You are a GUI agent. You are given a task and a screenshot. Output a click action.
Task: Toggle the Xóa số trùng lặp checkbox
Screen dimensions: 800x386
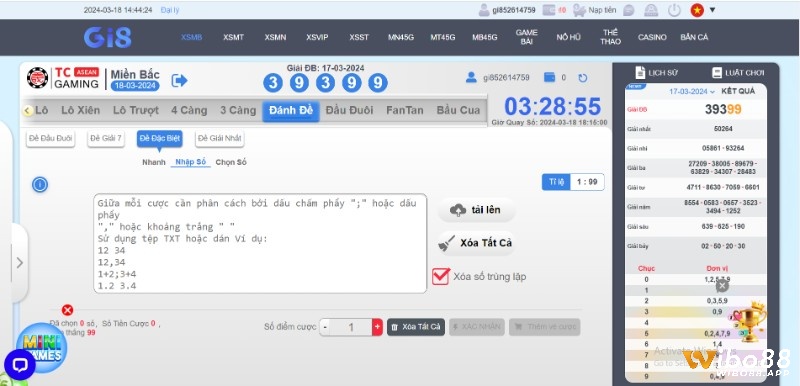click(x=440, y=276)
